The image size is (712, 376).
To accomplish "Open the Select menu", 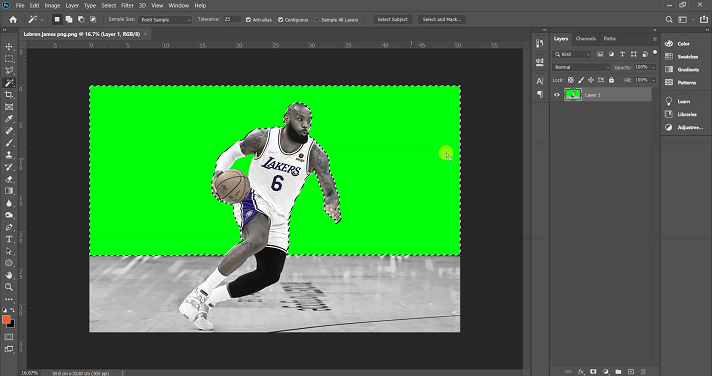I will (109, 5).
